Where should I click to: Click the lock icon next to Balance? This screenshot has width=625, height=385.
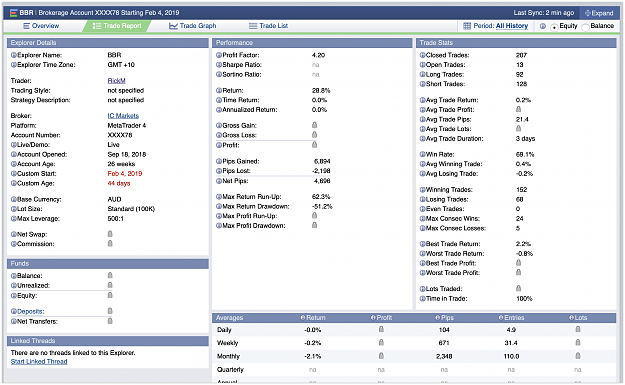pos(110,275)
